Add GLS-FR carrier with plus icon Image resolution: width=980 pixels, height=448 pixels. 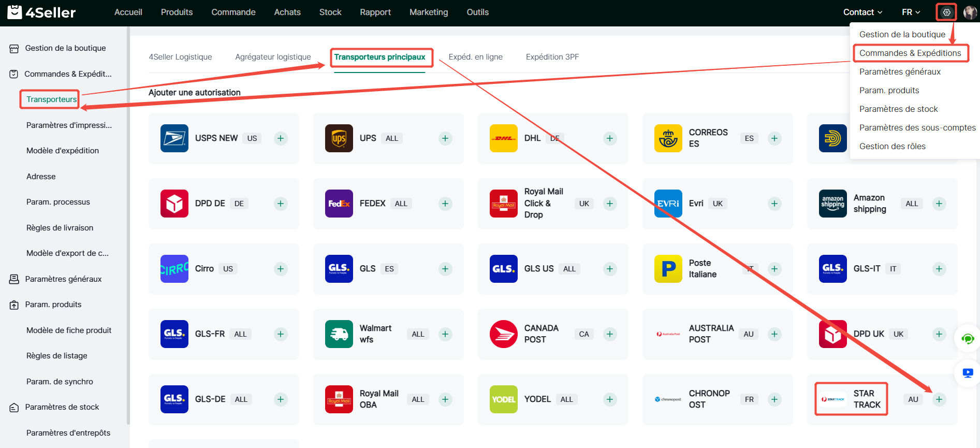coord(281,334)
